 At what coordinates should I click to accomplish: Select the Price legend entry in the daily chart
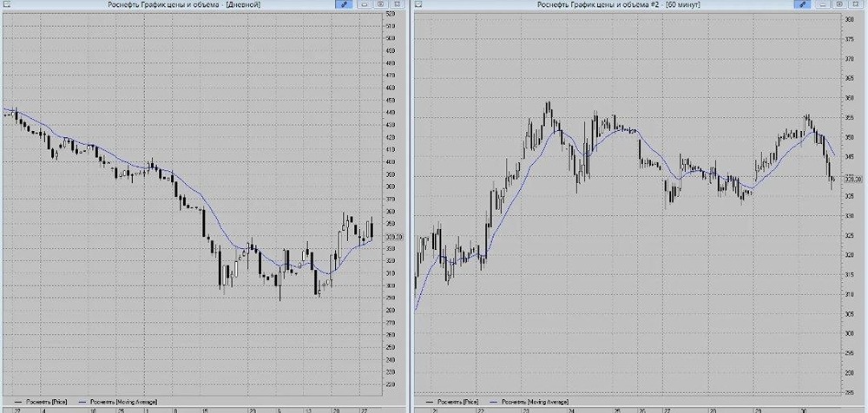(41, 402)
